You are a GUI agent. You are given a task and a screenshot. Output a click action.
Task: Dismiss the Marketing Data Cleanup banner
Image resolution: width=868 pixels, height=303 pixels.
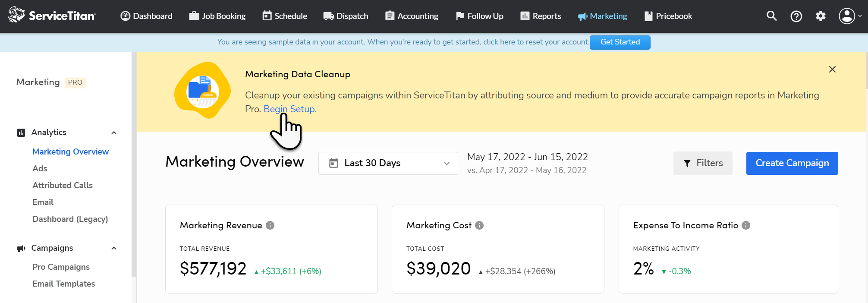tap(832, 69)
